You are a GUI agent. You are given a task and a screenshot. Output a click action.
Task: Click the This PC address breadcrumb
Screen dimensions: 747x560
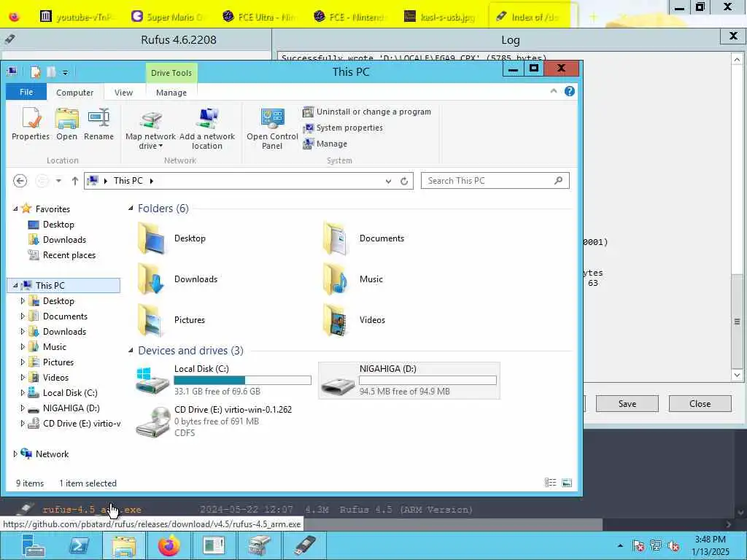tap(128, 181)
